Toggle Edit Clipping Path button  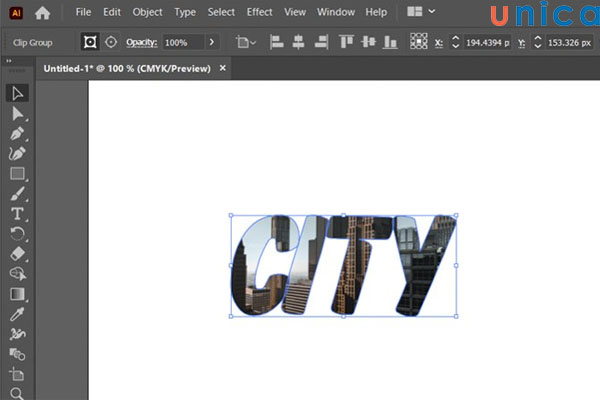89,44
